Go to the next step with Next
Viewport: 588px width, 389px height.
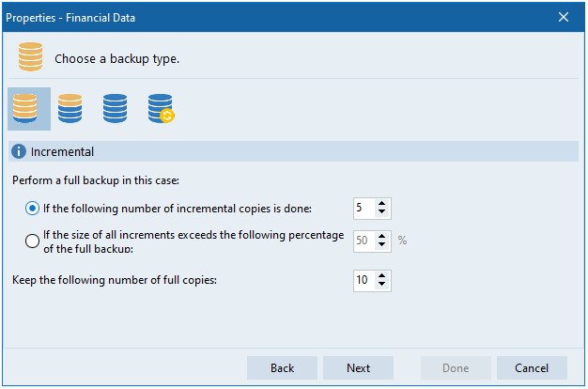[x=358, y=368]
